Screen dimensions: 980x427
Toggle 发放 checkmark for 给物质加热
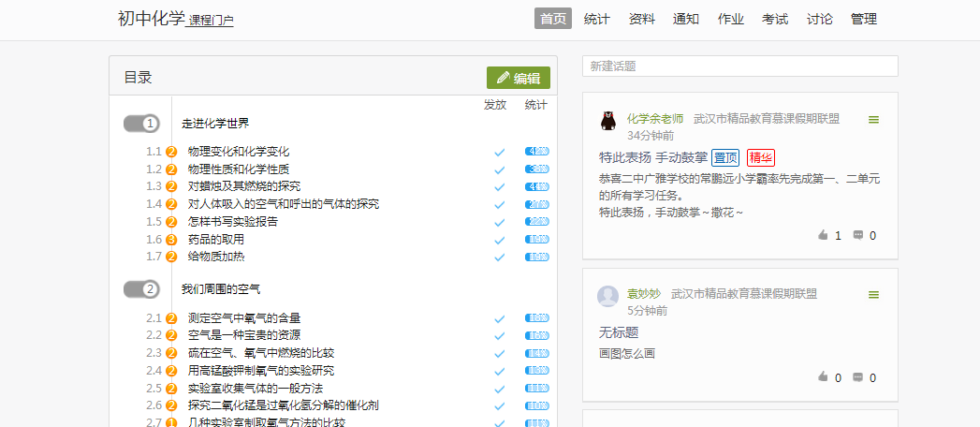click(499, 257)
